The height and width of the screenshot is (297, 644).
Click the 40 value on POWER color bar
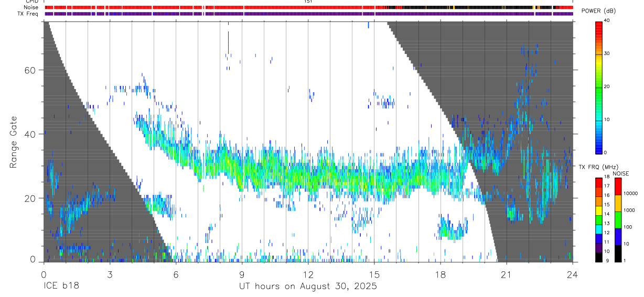pos(608,20)
